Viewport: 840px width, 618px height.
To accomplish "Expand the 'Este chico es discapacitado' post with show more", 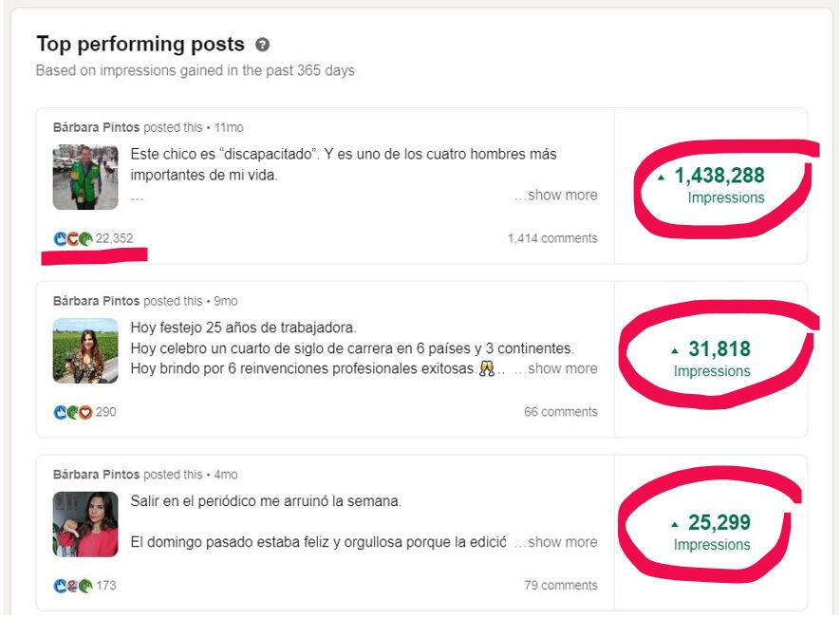I will 555,196.
